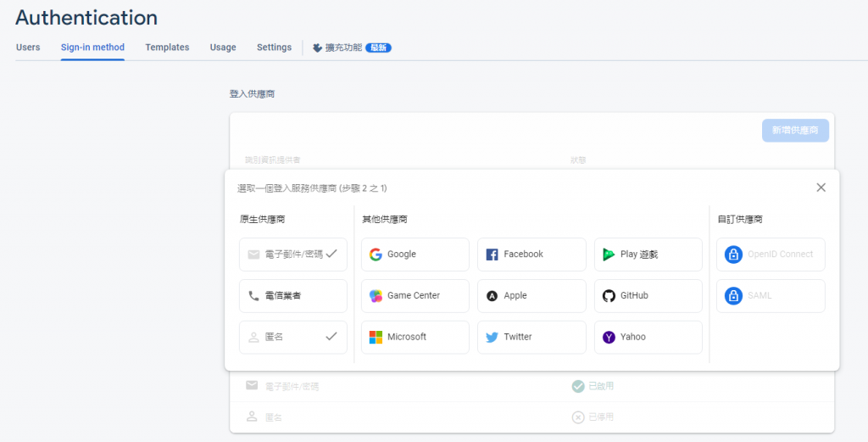Pick Microsoft sign-in provider
Viewport: 868px width, 442px height.
415,338
